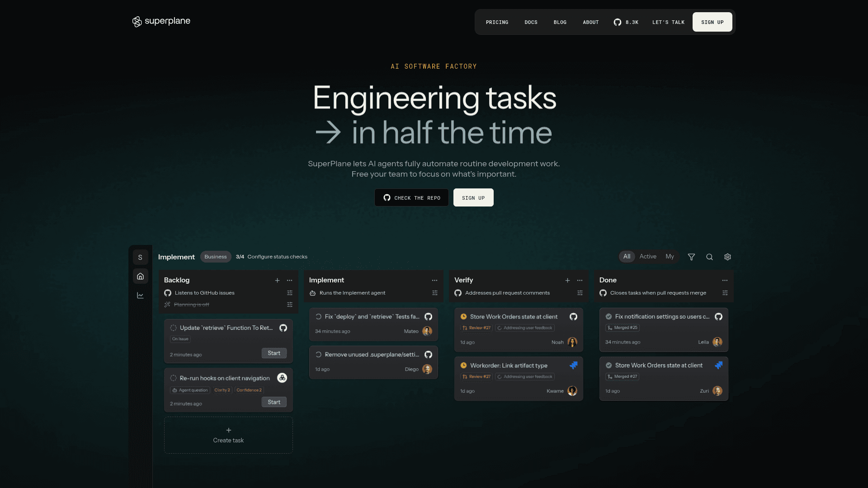Expand the Backlog column three-dot menu
Viewport: 868px width, 488px height.
tap(289, 280)
